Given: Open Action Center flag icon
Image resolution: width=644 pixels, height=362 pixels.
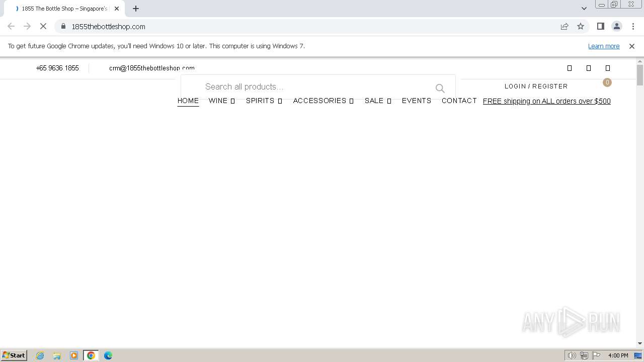Looking at the screenshot, I should pyautogui.click(x=596, y=355).
